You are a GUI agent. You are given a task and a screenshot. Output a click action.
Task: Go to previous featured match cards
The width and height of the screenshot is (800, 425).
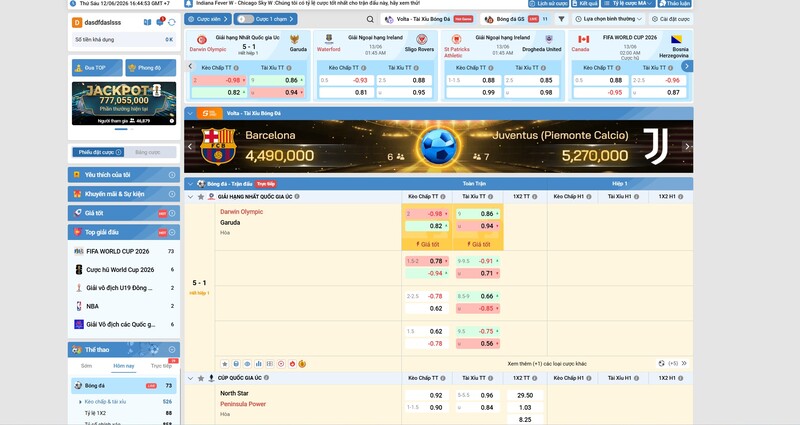coord(190,66)
